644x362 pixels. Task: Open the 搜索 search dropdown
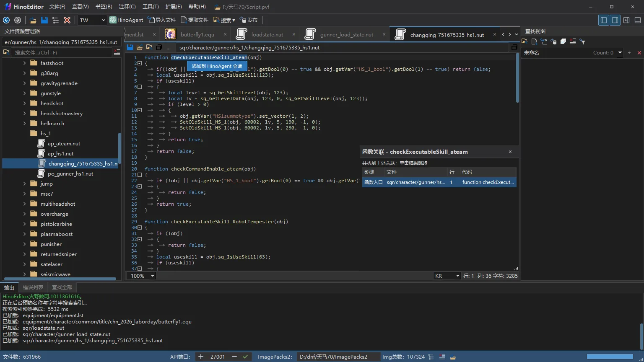224,20
